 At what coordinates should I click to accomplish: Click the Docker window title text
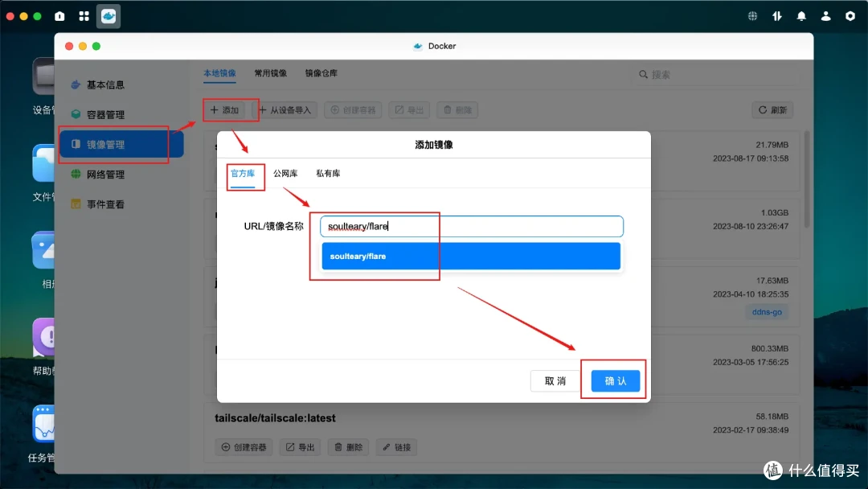click(x=442, y=46)
